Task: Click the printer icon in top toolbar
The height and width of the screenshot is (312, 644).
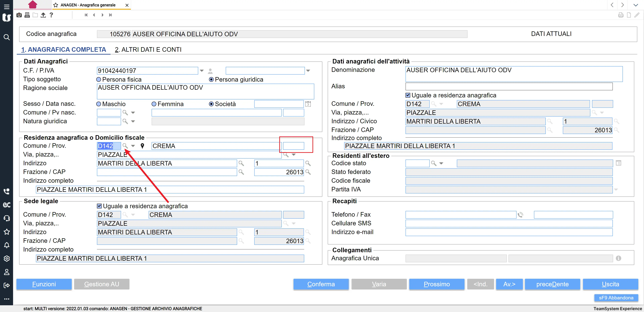Action: tap(27, 15)
